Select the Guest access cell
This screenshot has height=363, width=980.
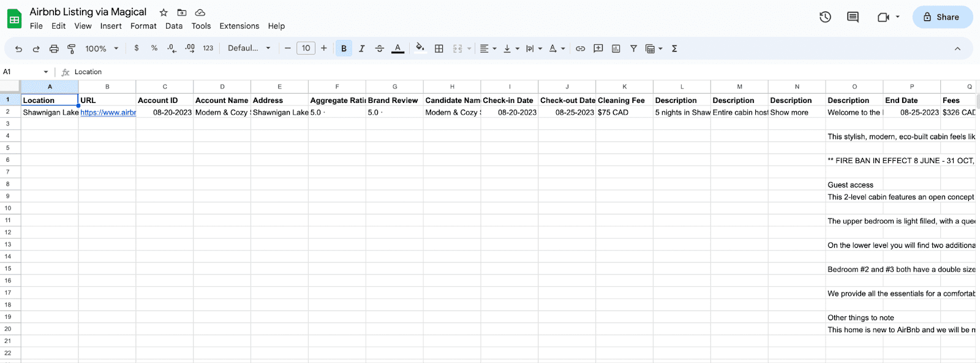coord(854,185)
